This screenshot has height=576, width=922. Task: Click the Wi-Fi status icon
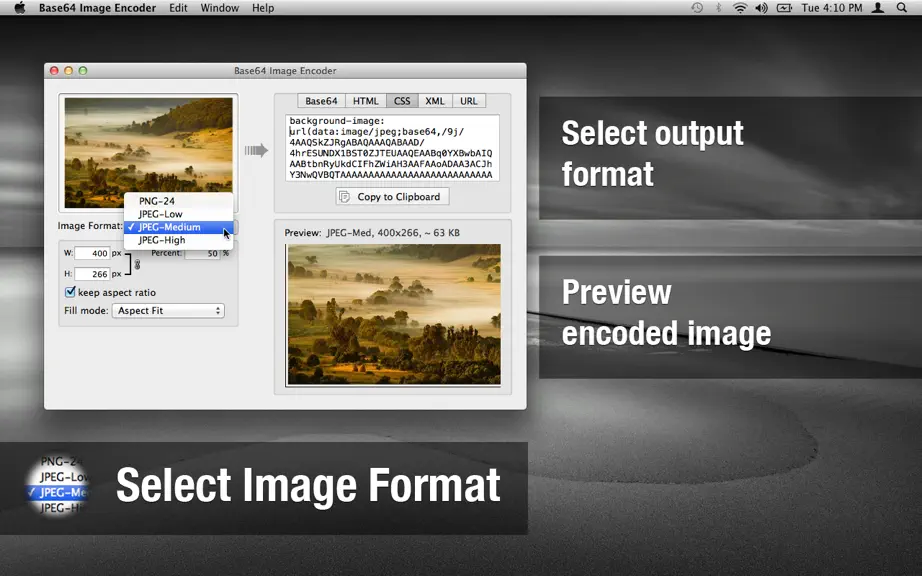(x=740, y=8)
